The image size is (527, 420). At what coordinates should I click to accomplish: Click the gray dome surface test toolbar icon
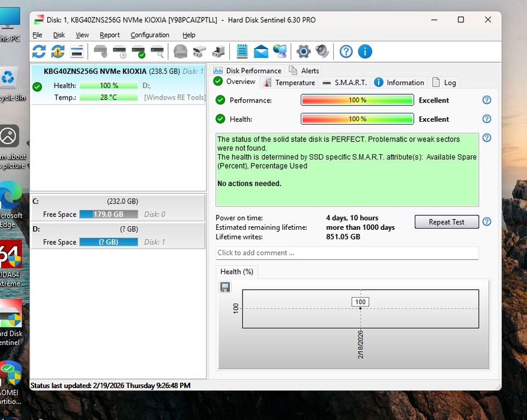click(x=181, y=52)
